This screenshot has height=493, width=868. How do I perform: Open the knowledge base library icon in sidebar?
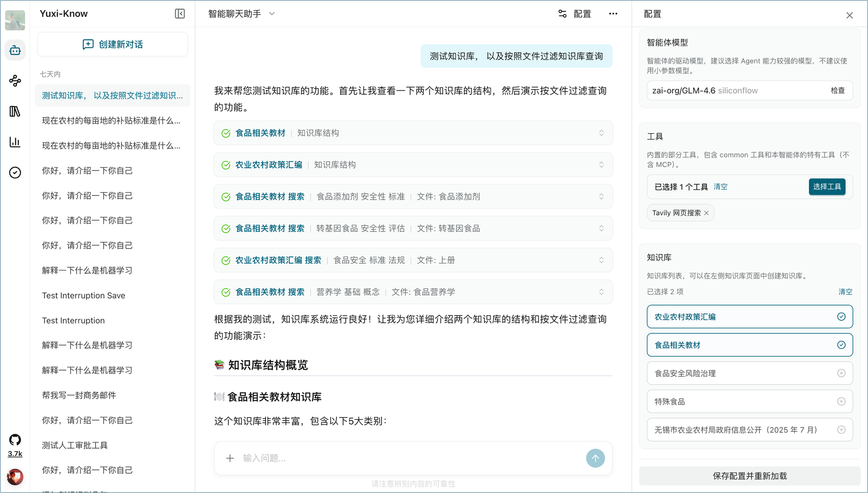click(x=15, y=111)
